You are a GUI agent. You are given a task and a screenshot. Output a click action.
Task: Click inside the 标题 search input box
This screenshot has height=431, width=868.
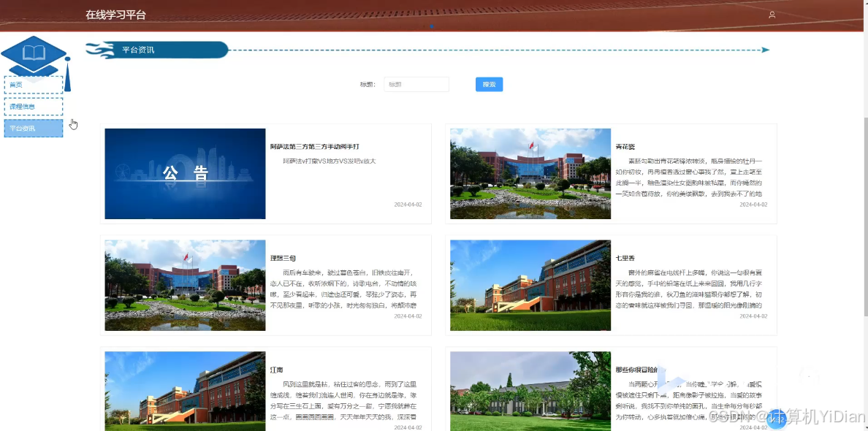(x=416, y=84)
